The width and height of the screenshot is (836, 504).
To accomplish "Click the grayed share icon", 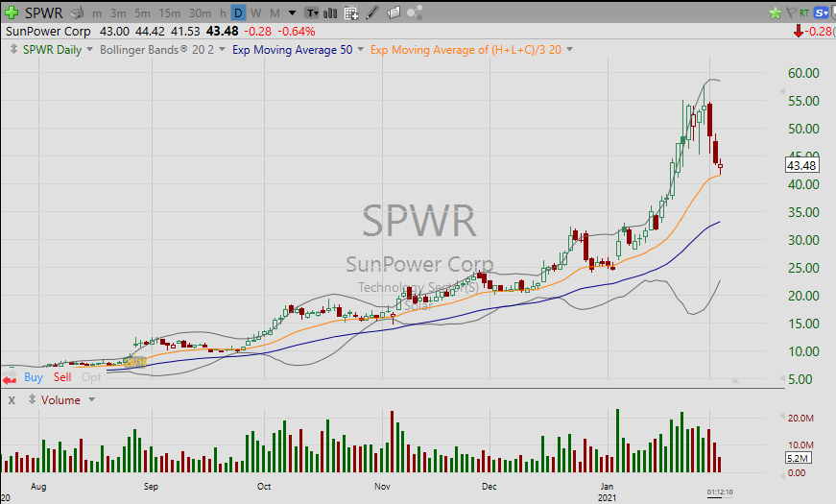I will click(x=415, y=12).
